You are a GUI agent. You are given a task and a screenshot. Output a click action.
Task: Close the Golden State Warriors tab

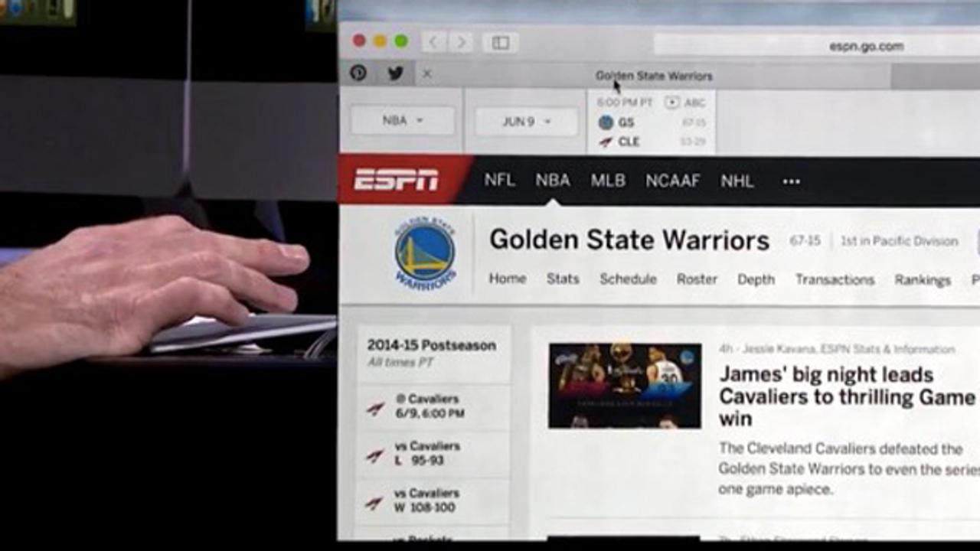coord(427,74)
